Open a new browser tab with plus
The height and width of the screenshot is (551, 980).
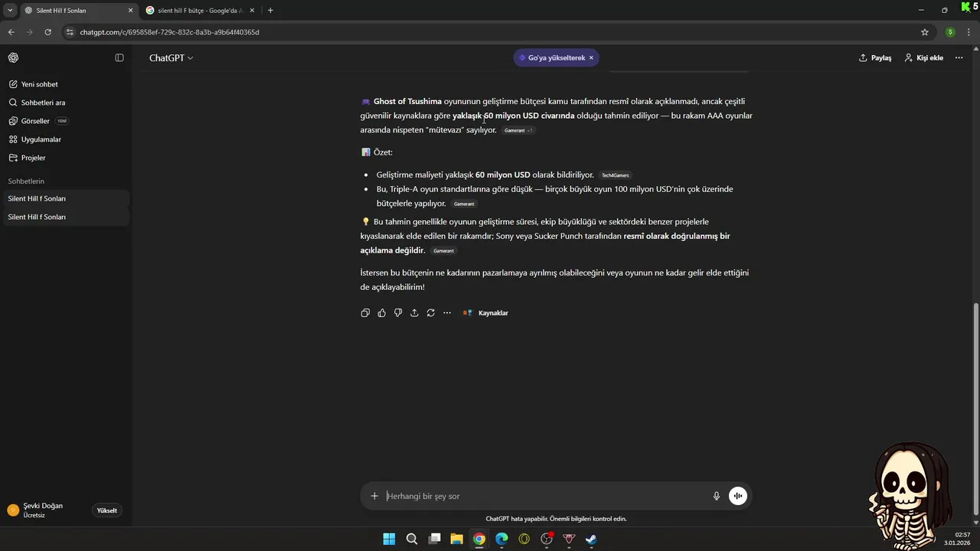(x=270, y=11)
